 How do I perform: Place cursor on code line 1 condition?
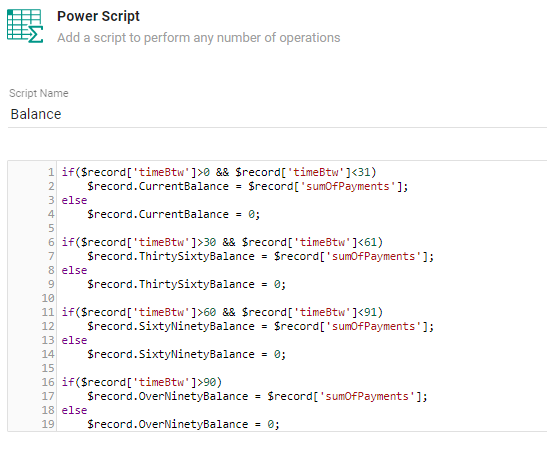pyautogui.click(x=219, y=172)
